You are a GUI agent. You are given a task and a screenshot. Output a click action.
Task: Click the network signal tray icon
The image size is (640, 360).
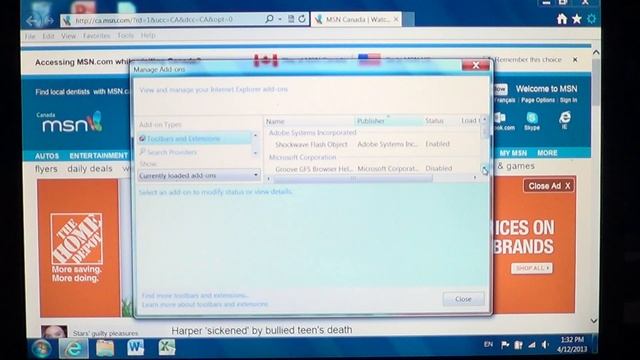pos(532,345)
